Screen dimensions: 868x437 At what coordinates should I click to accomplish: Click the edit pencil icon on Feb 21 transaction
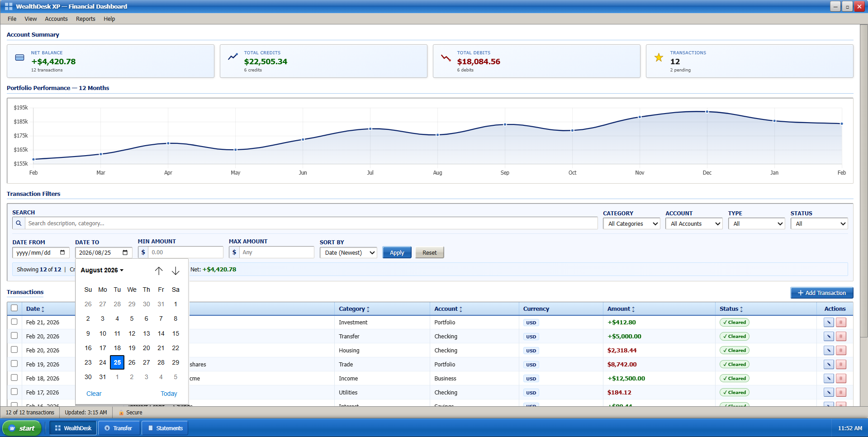(829, 322)
